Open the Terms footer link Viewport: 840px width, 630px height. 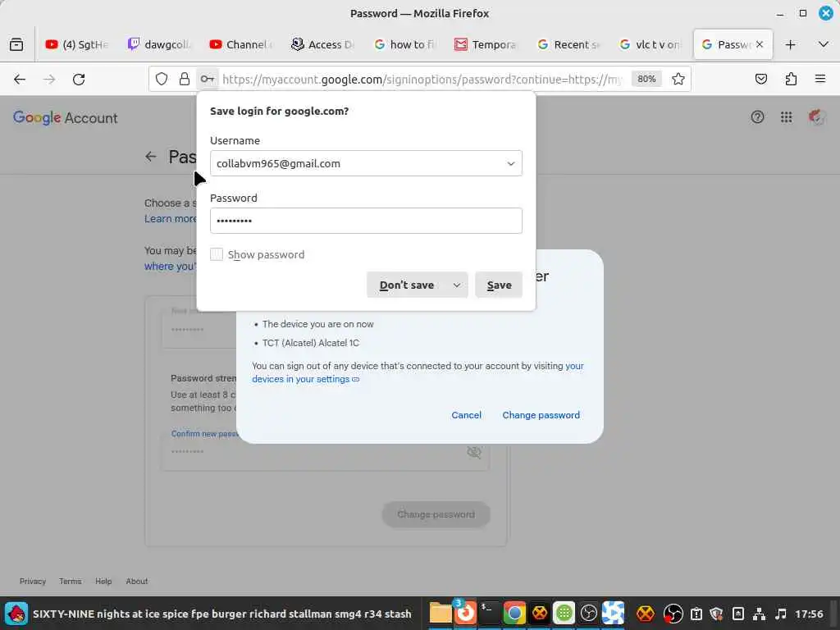(71, 582)
